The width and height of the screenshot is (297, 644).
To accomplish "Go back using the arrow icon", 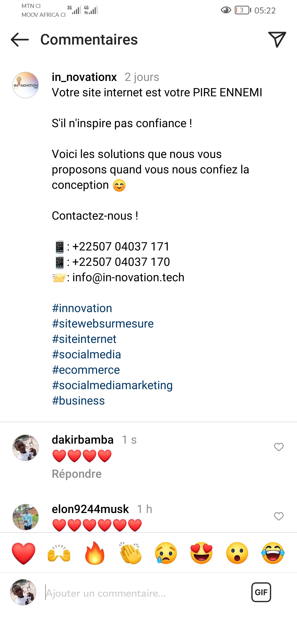I will (20, 40).
